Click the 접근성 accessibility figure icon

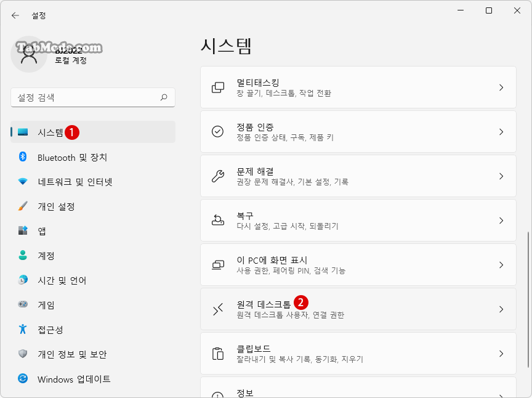tap(23, 329)
